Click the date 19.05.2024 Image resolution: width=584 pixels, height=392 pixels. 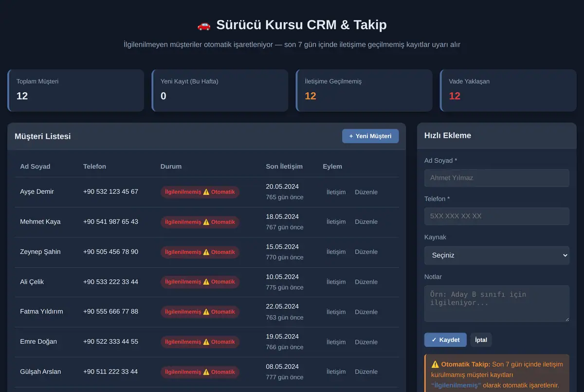coord(282,337)
